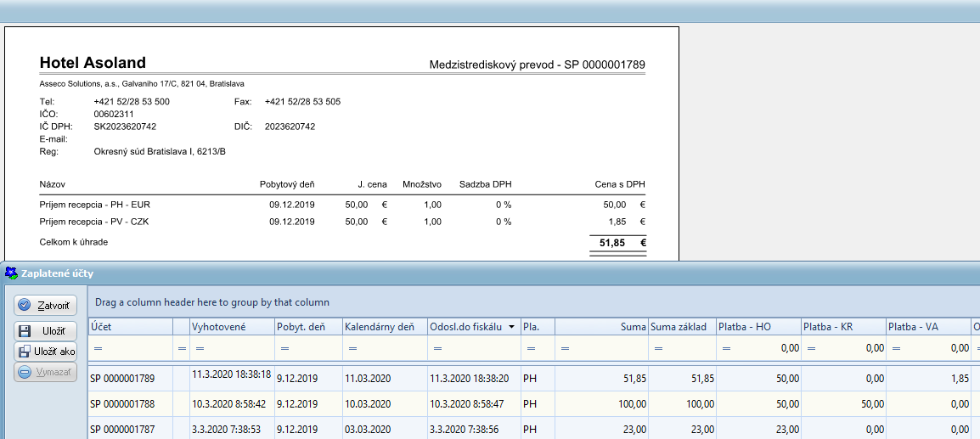Sort by the Platba - VA column header
This screenshot has height=439, width=980.
[x=926, y=327]
